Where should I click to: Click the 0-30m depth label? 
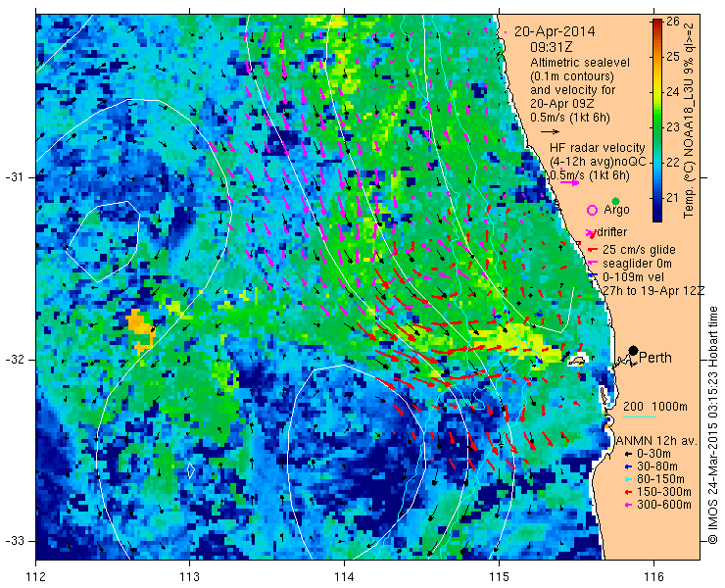(x=653, y=455)
